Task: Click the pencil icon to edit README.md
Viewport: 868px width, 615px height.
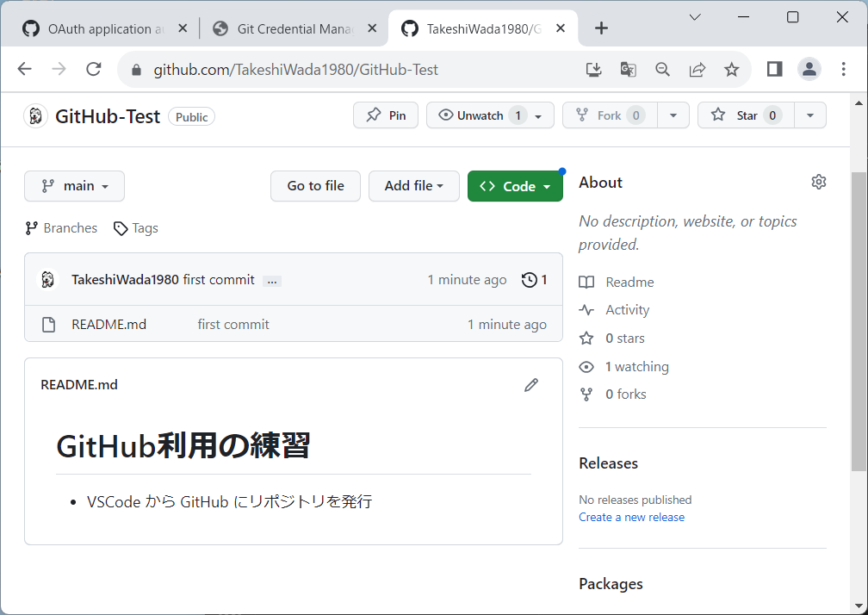Action: pyautogui.click(x=531, y=385)
